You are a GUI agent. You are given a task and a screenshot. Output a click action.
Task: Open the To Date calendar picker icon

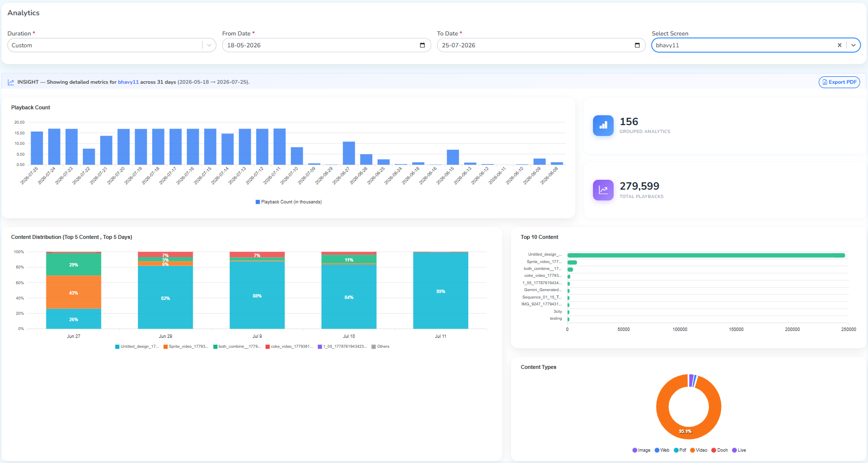[637, 45]
